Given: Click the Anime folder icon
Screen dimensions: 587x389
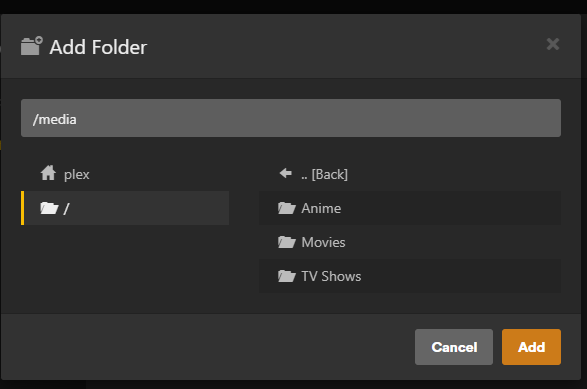Looking at the screenshot, I should point(287,208).
